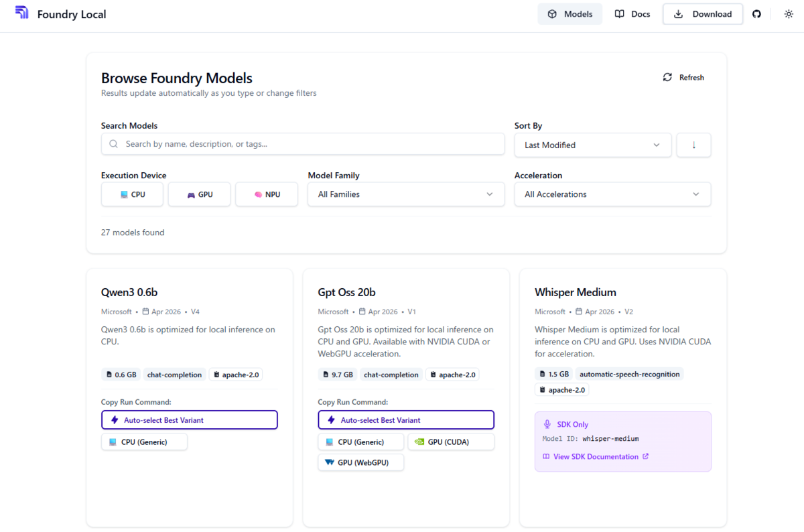This screenshot has height=532, width=804.
Task: Click the Refresh models icon
Action: pyautogui.click(x=667, y=77)
